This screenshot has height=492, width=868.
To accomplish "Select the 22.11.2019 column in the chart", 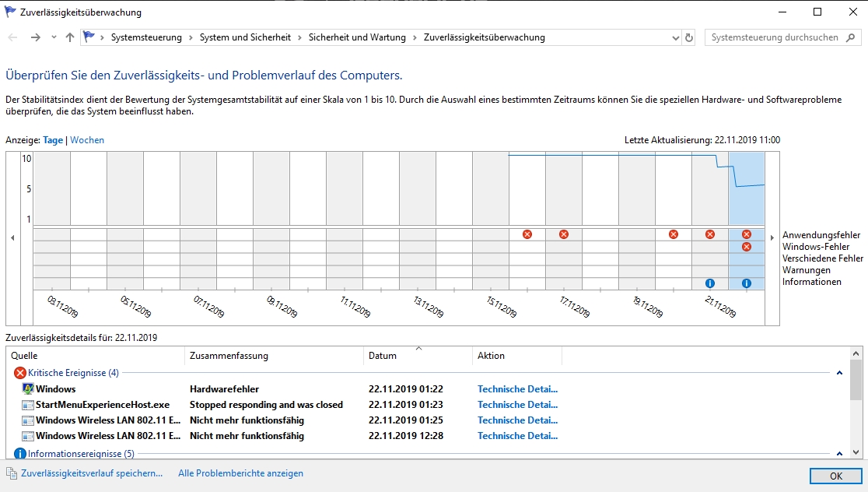I will (x=746, y=220).
